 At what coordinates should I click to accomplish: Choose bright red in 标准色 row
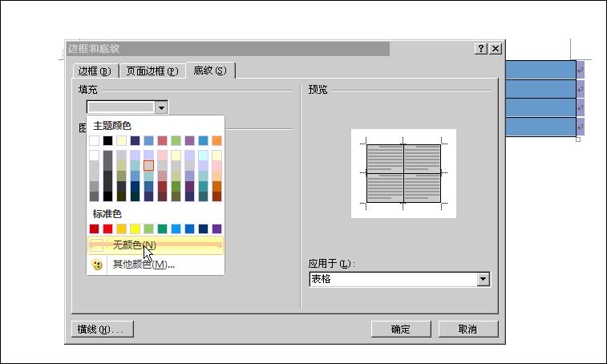pos(107,229)
